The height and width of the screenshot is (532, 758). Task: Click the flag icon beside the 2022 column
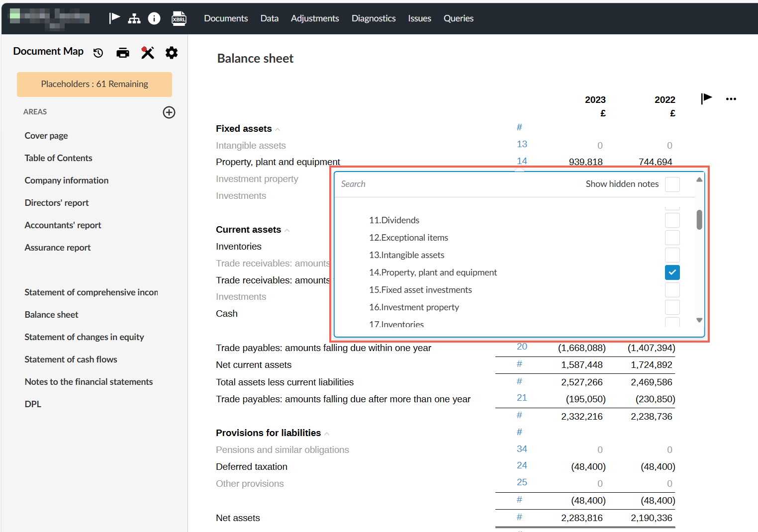coord(706,98)
